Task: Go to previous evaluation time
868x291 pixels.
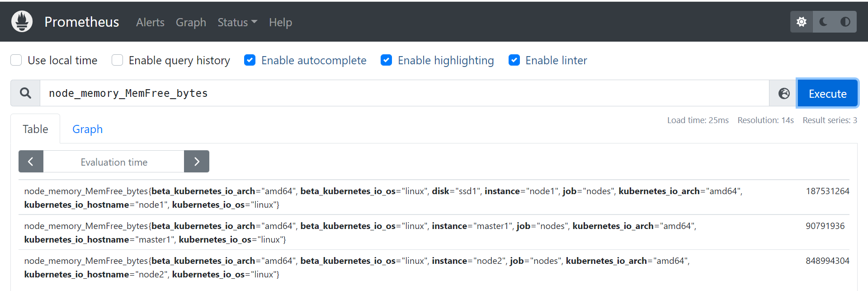Action: point(31,162)
